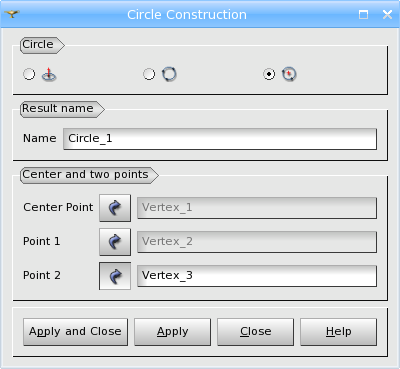Open Help for circle construction
Image resolution: width=400 pixels, height=369 pixels.
point(339,332)
